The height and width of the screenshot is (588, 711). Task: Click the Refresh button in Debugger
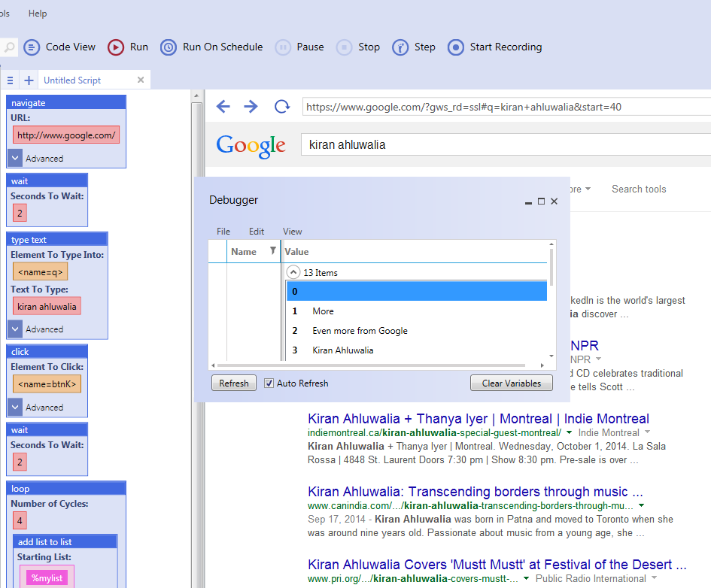[x=234, y=383]
